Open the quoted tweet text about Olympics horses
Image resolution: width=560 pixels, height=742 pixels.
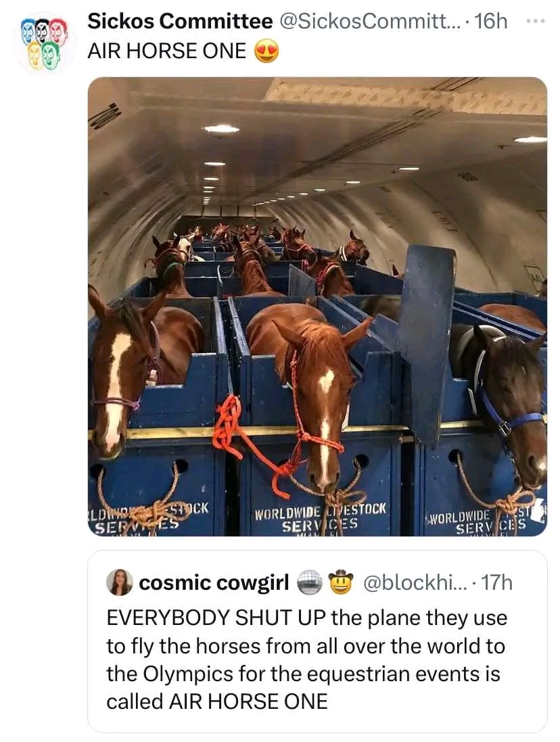pyautogui.click(x=306, y=659)
